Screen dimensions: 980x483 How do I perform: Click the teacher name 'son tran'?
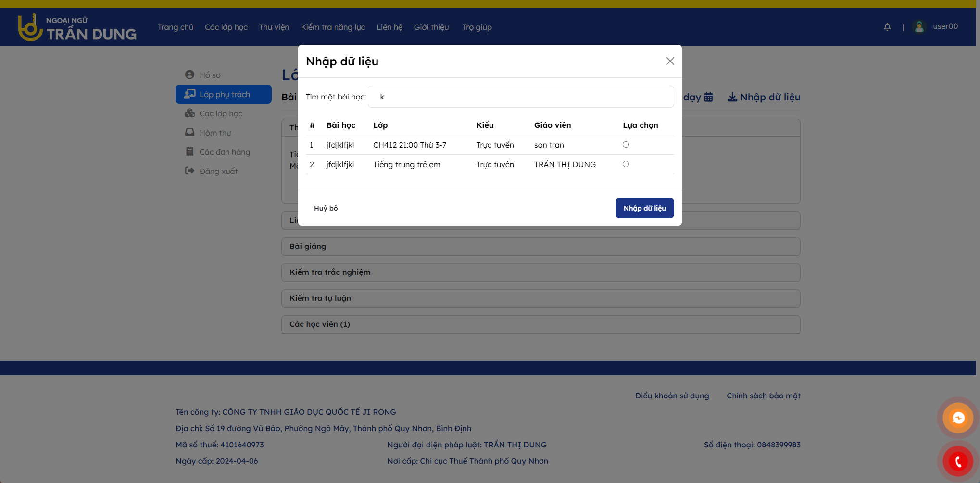click(x=549, y=145)
